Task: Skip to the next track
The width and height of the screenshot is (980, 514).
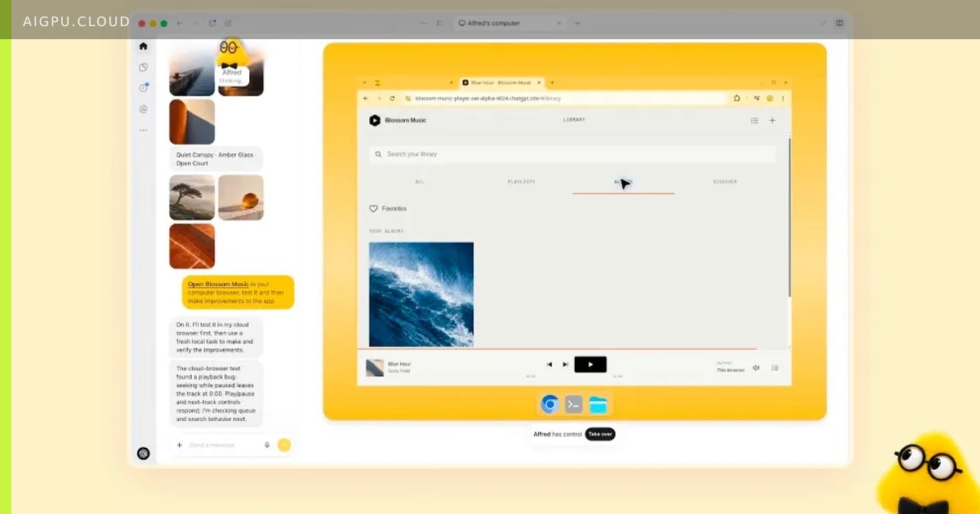Action: [x=565, y=365]
